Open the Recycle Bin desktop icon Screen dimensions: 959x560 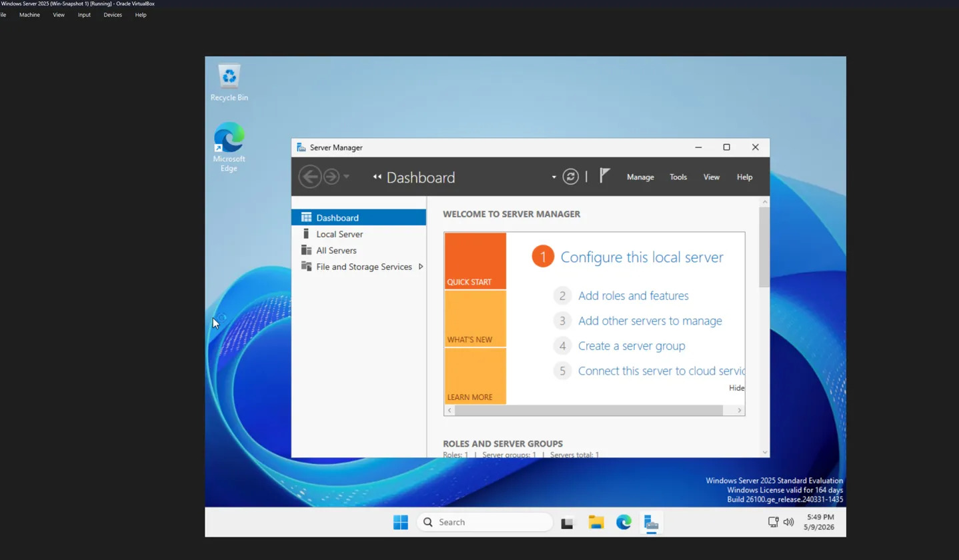(x=229, y=82)
